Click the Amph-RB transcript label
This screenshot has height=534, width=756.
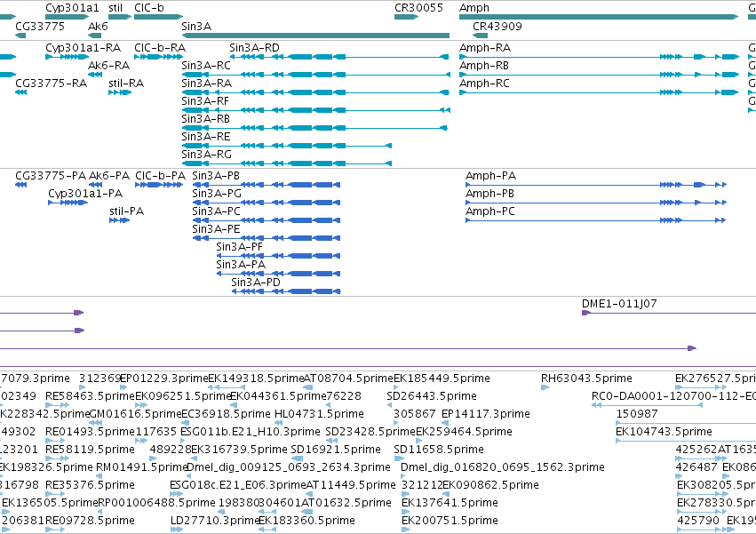tap(484, 65)
